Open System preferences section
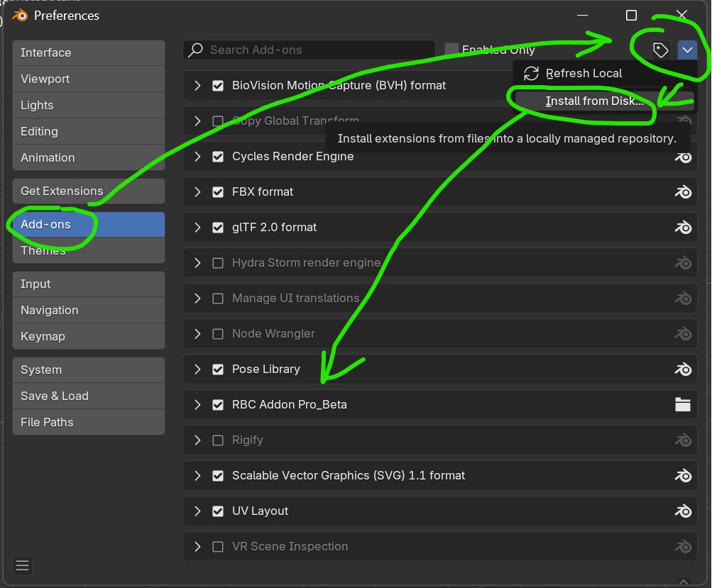Screen dimensions: 712x588 (89, 370)
